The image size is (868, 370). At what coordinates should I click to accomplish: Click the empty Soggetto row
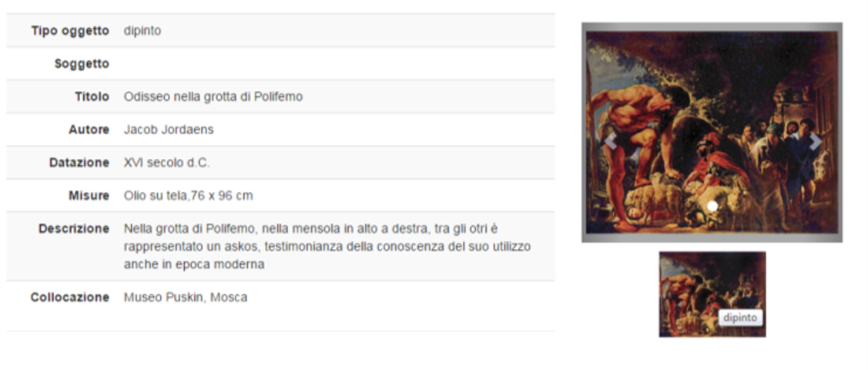pos(280,63)
